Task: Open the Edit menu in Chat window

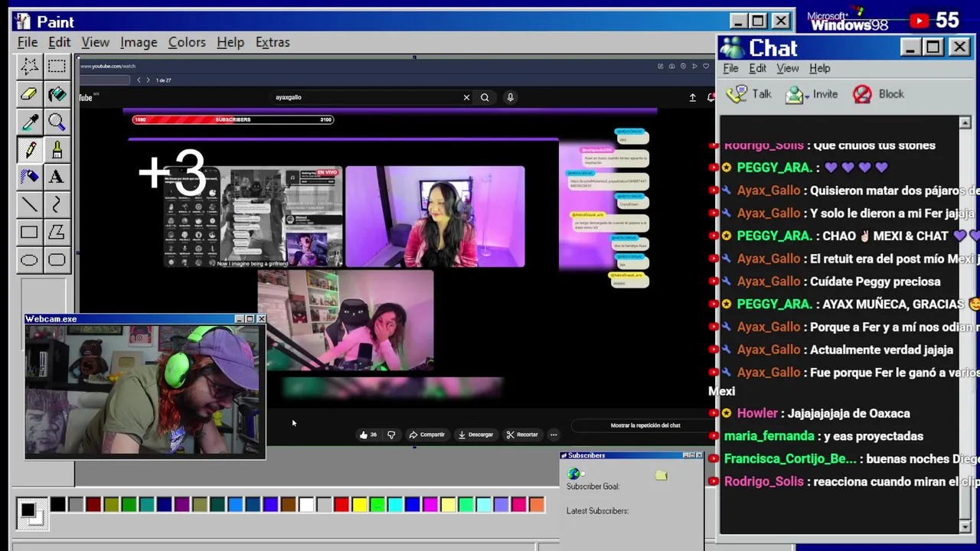Action: point(757,68)
